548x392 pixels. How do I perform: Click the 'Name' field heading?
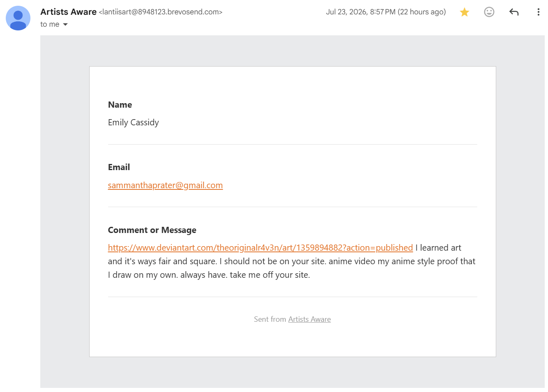[x=120, y=105]
